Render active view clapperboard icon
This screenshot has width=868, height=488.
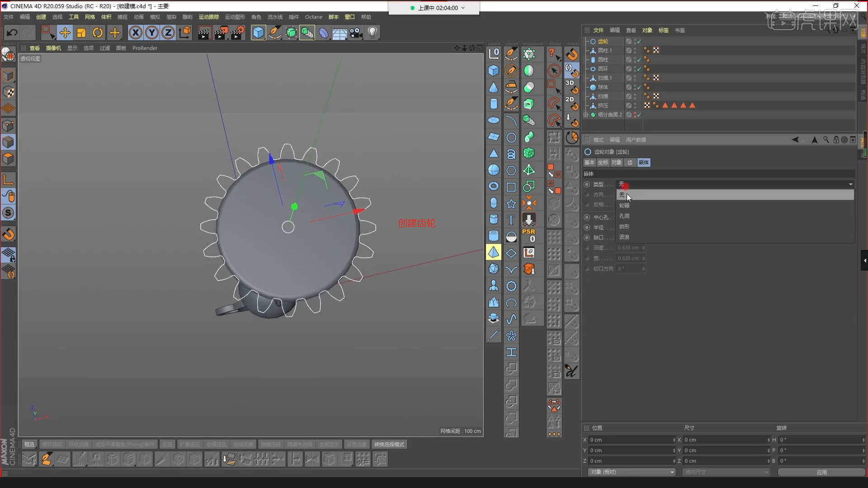click(204, 33)
